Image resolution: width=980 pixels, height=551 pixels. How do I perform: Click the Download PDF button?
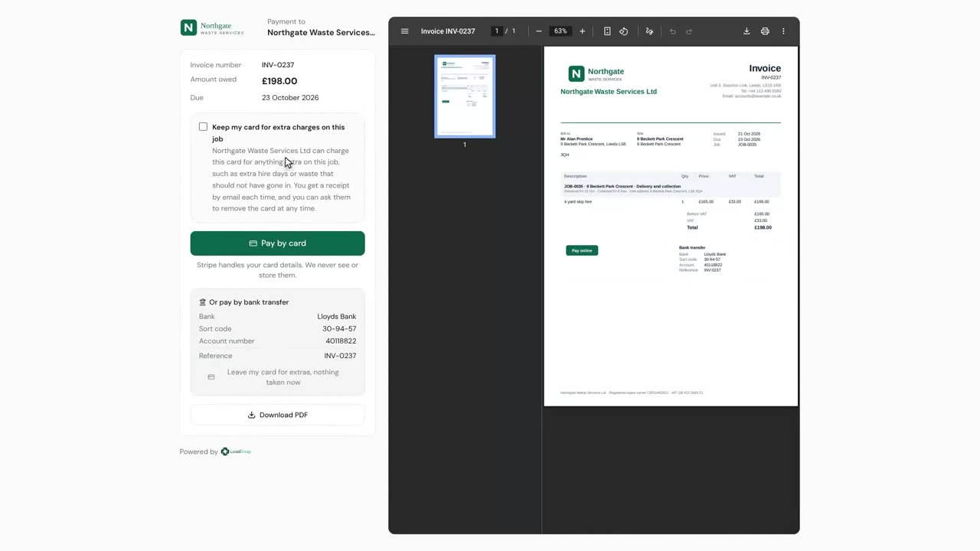pos(277,415)
